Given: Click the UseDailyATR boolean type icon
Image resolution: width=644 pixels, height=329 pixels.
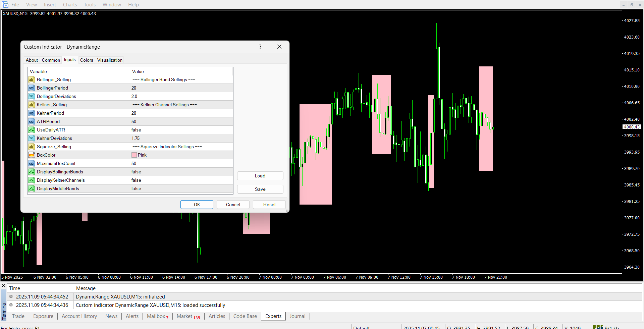Looking at the screenshot, I should pyautogui.click(x=31, y=130).
